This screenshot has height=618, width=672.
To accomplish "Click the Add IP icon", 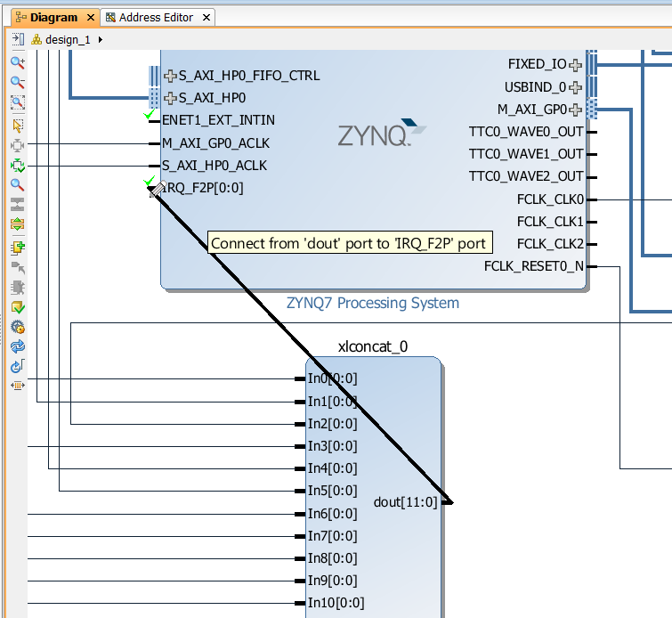I will pos(18,248).
